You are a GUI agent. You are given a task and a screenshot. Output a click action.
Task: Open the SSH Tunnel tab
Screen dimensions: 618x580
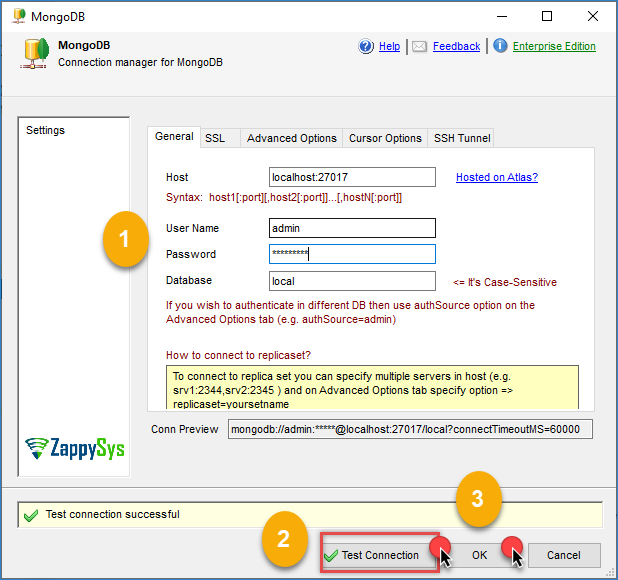[x=462, y=138]
